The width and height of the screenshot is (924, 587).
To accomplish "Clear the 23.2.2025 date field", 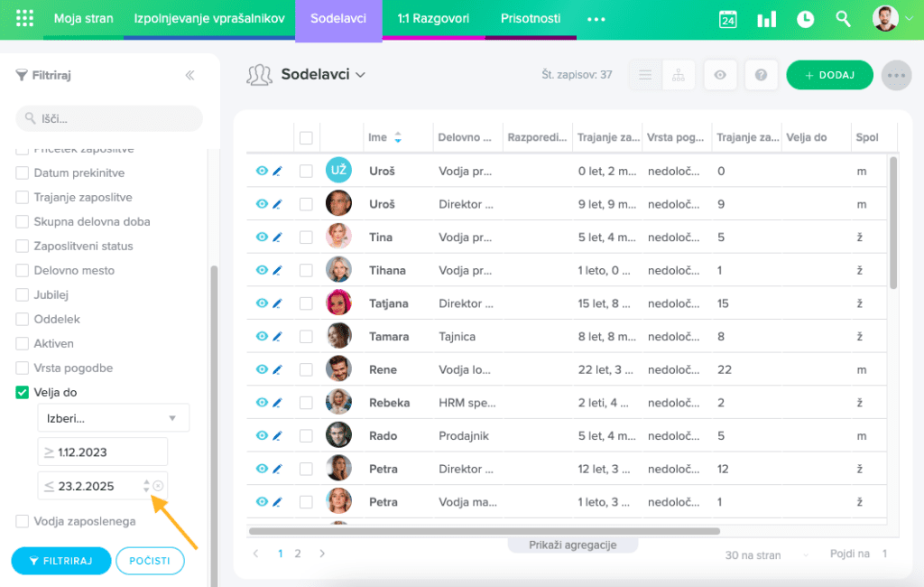I will [158, 486].
